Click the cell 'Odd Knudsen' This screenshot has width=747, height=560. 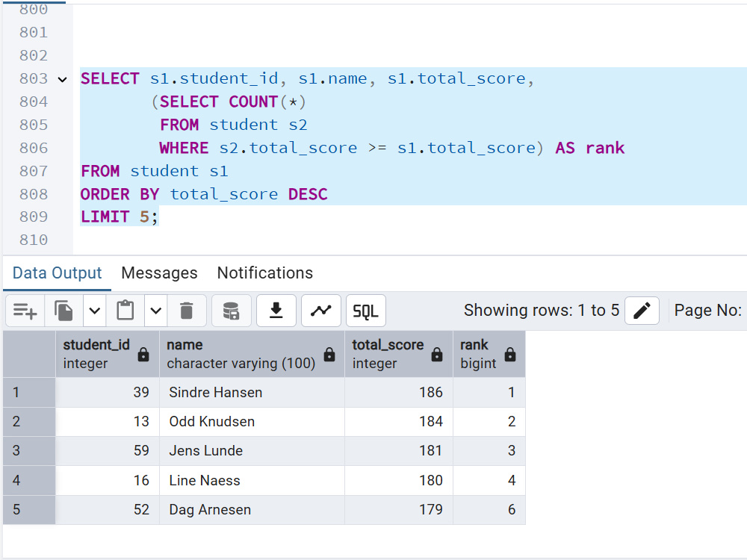[252, 421]
